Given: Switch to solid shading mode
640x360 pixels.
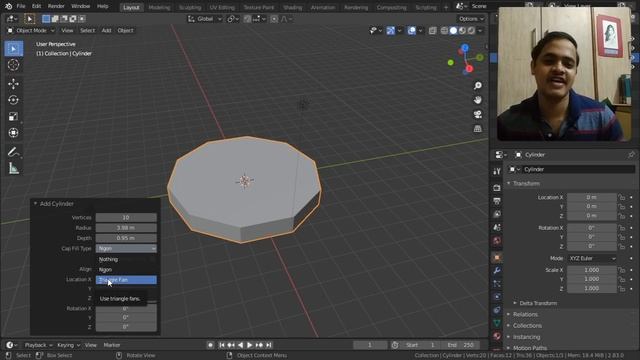Looking at the screenshot, I should click(x=453, y=31).
